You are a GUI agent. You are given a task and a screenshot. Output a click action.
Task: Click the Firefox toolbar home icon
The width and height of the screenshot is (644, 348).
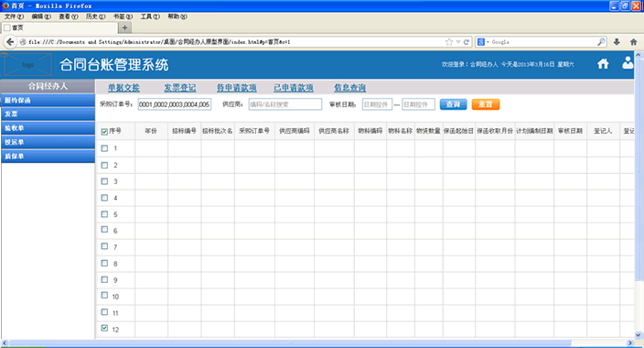633,42
